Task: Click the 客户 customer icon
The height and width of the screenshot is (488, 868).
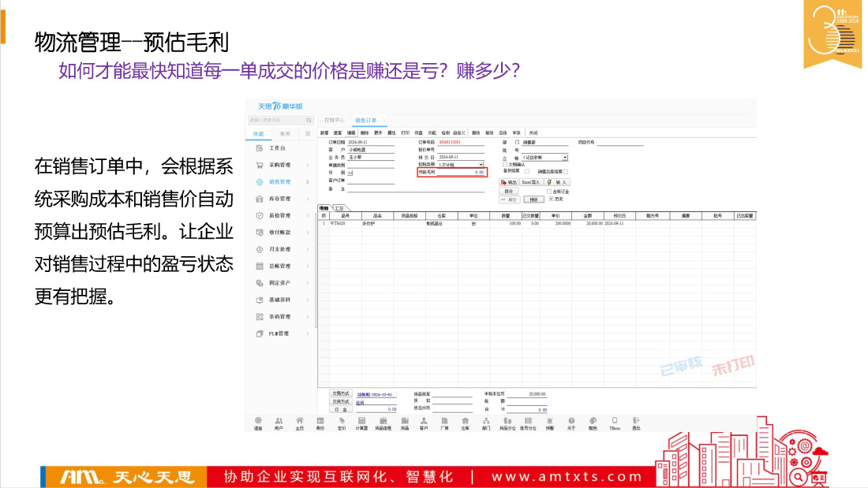Action: click(x=424, y=423)
